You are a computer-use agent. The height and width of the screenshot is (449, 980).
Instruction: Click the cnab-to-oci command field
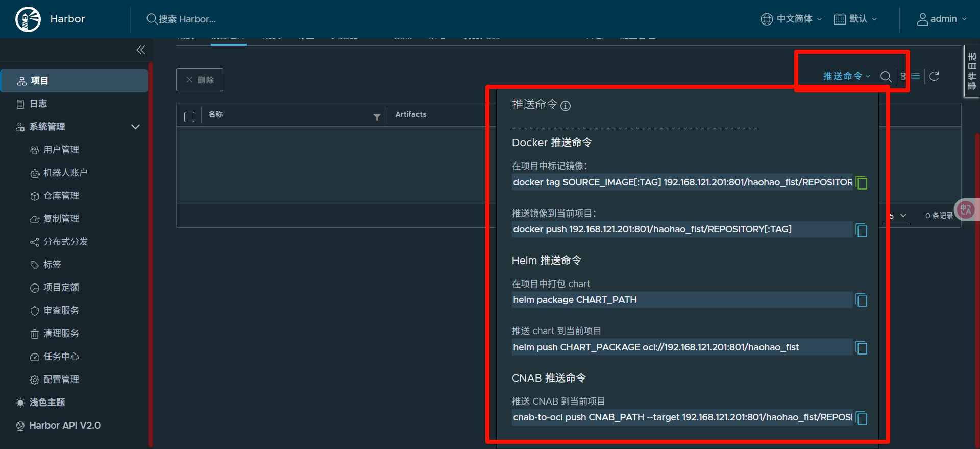pyautogui.click(x=682, y=417)
